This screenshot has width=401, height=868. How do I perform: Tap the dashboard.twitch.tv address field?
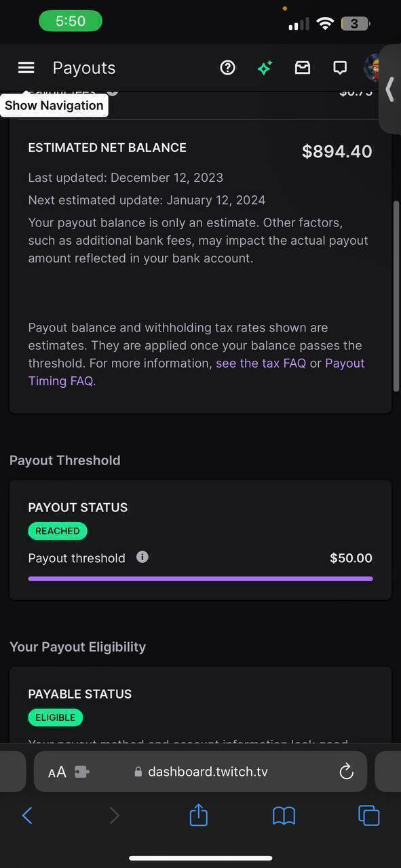point(201,772)
